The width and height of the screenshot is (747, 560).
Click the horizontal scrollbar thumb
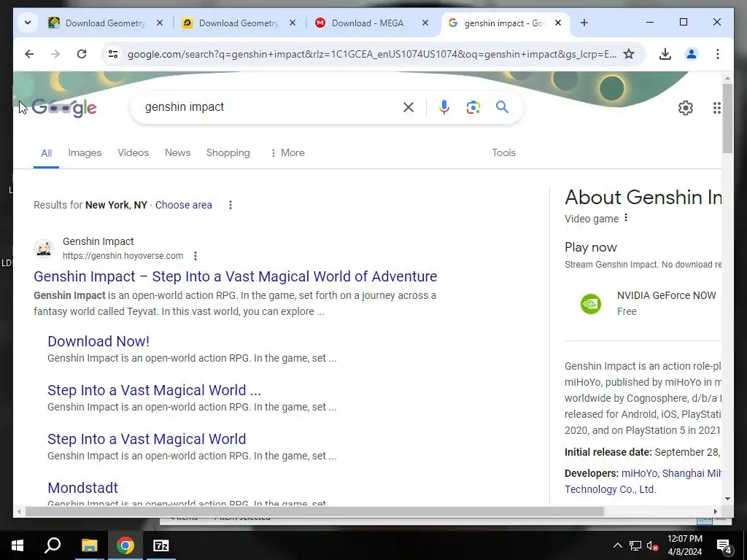click(314, 512)
